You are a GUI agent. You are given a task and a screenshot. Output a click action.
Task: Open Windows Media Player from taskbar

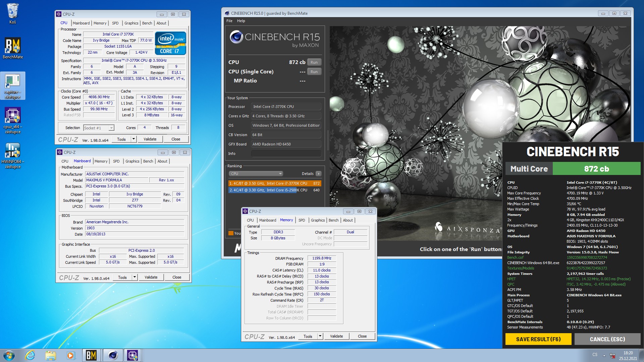(x=70, y=355)
